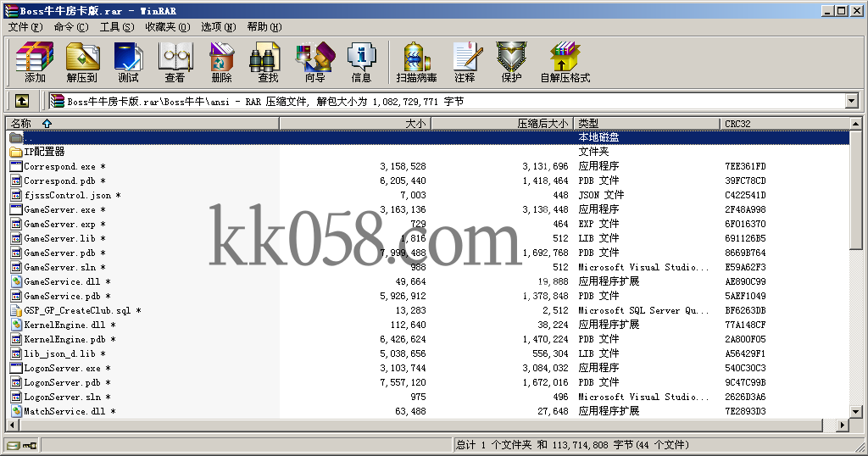Click the parent folder '..' icon
This screenshot has height=456, width=868.
coord(15,137)
